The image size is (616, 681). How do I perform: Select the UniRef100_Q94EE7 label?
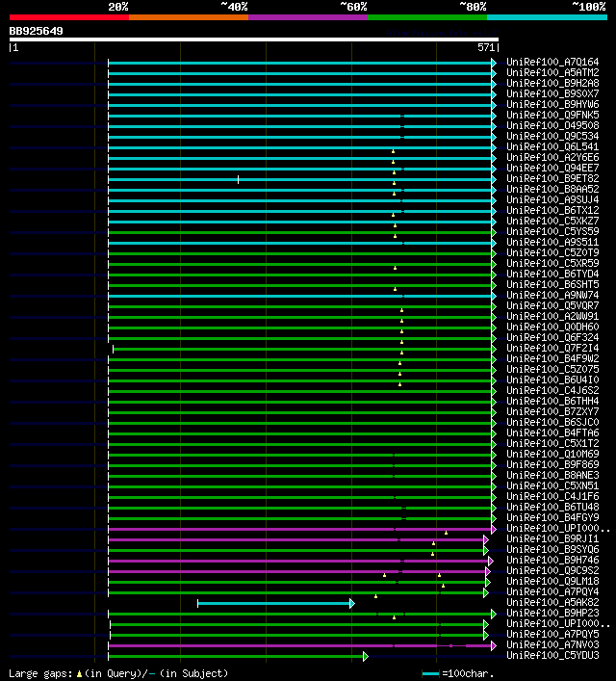coord(552,168)
